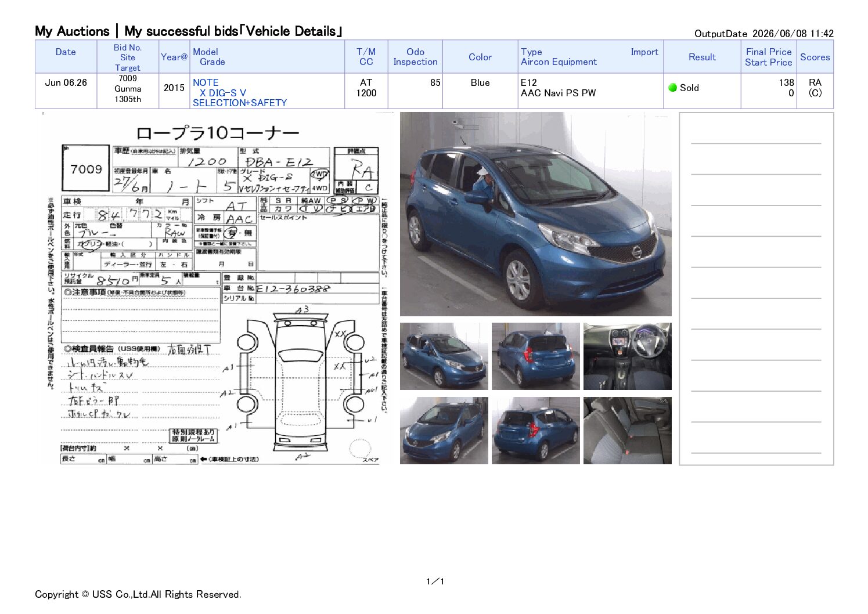Open front-left exterior thumbnail, first thumbnail row
The image size is (868, 614).
point(444,356)
